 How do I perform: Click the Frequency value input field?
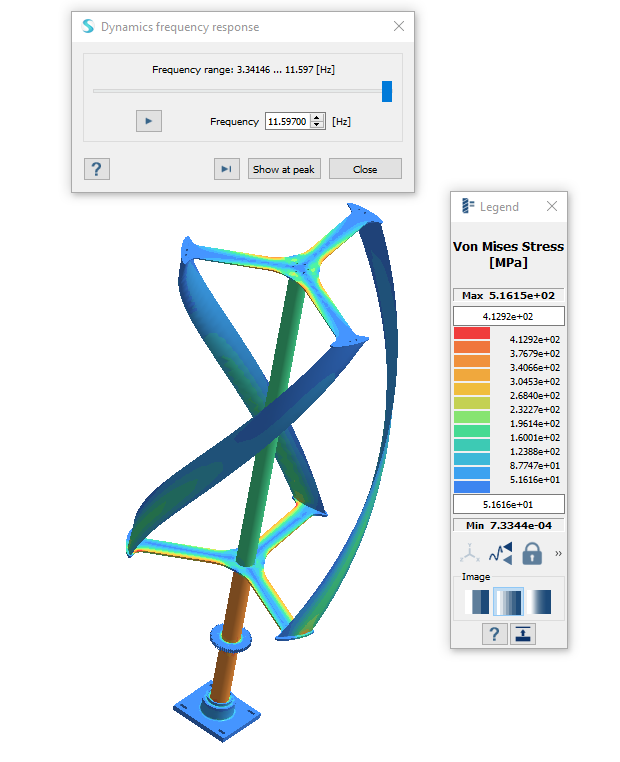tap(287, 121)
